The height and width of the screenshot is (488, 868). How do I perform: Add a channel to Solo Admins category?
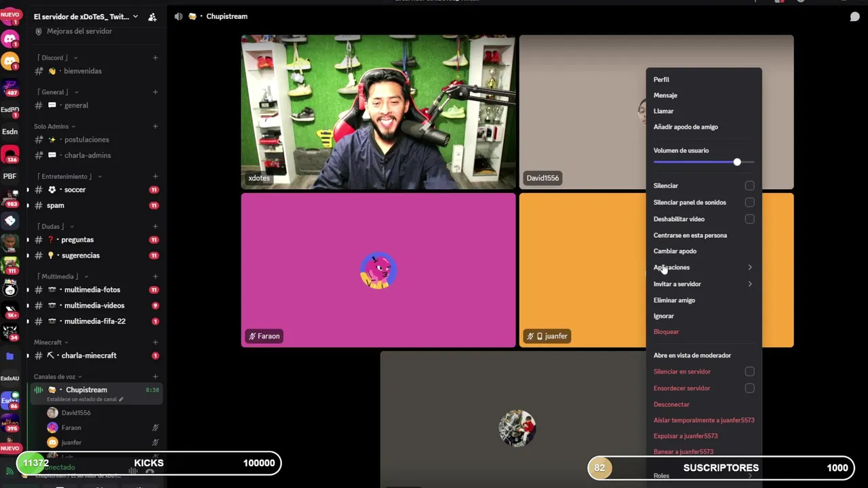(x=155, y=126)
